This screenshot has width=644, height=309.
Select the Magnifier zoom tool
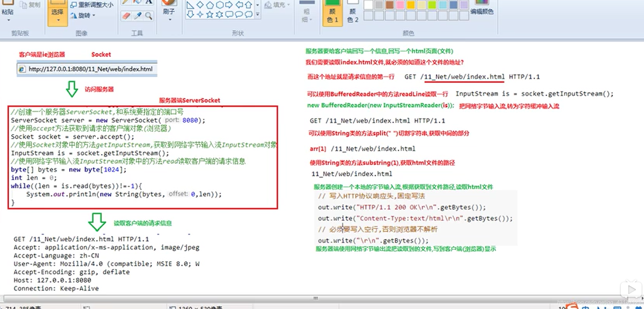(148, 16)
